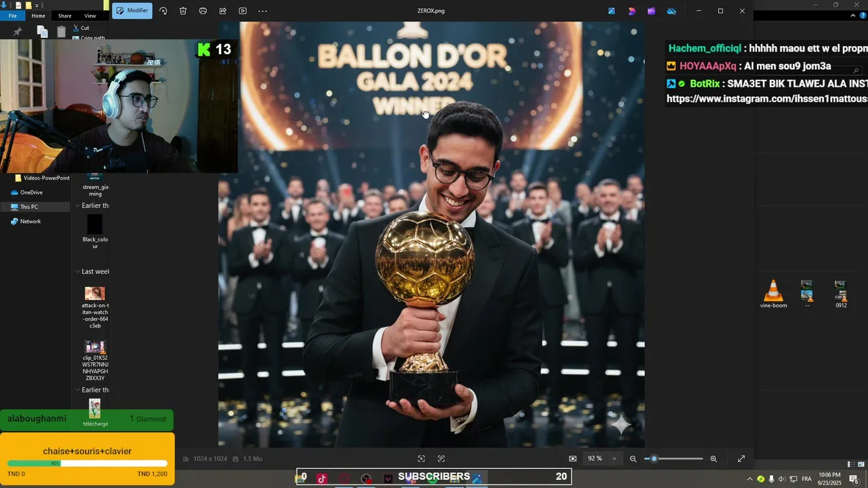Click the scan text icon below the image
The height and width of the screenshot is (488, 868).
(x=441, y=459)
